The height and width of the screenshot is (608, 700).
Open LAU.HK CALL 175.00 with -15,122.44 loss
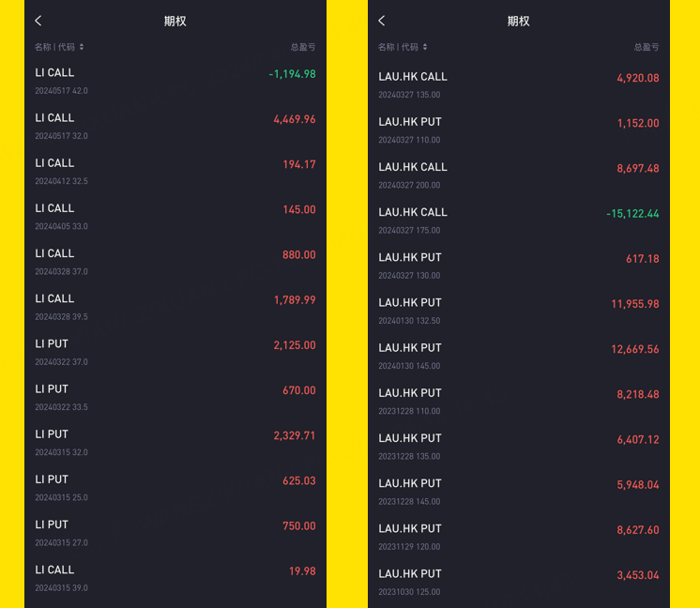click(519, 221)
